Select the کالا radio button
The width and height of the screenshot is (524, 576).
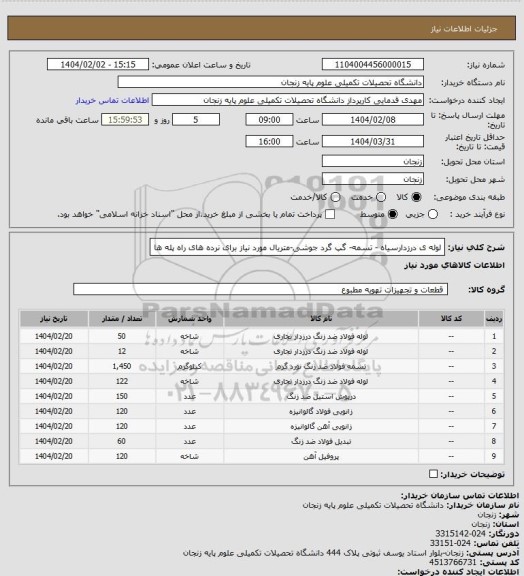(x=416, y=197)
